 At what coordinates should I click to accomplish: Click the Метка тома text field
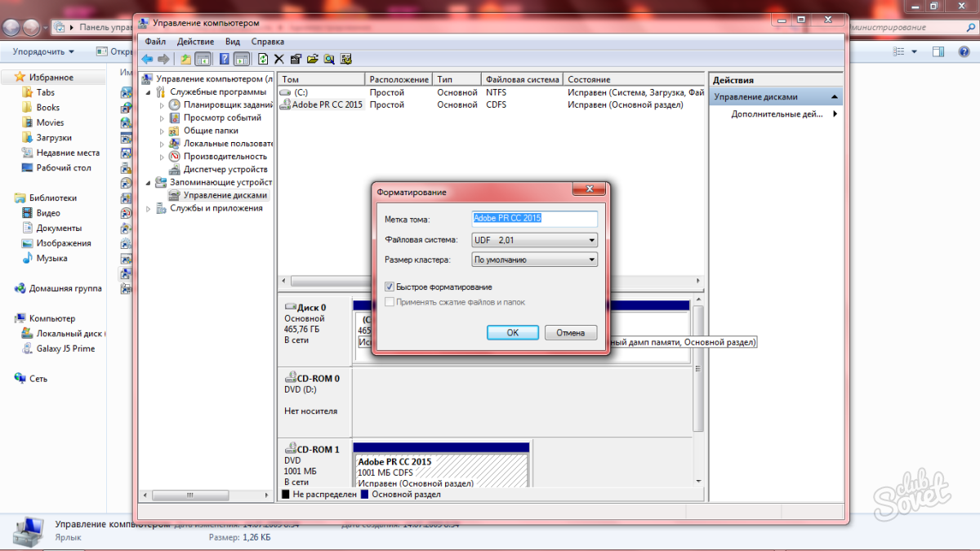coord(535,219)
